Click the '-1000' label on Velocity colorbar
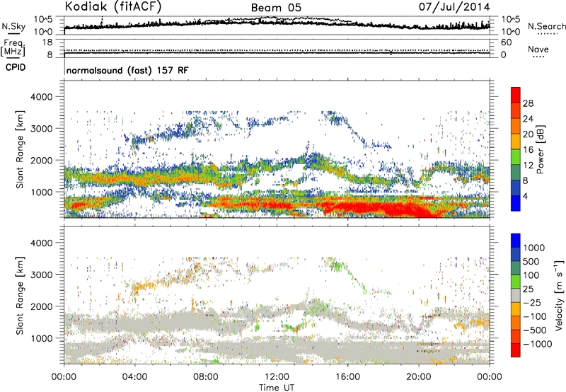The height and width of the screenshot is (392, 566). coord(538,344)
